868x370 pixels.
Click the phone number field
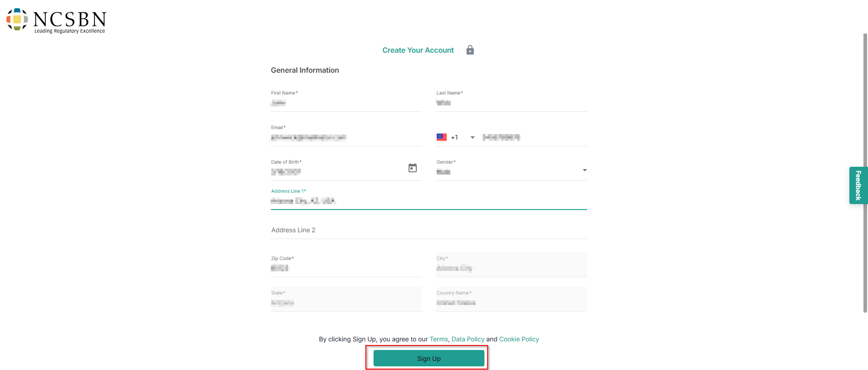534,138
